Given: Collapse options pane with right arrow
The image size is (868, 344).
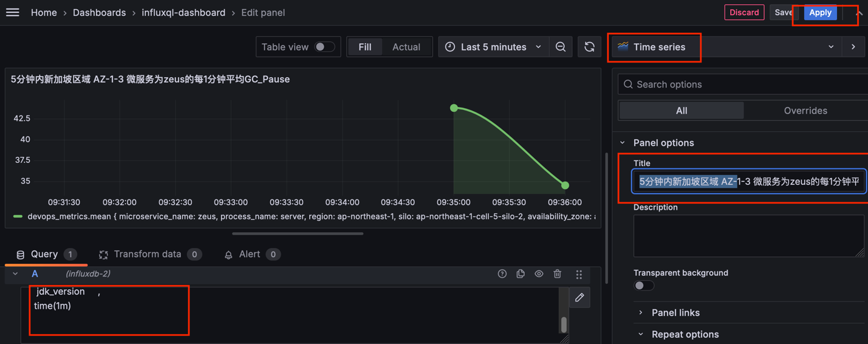Looking at the screenshot, I should pos(853,47).
